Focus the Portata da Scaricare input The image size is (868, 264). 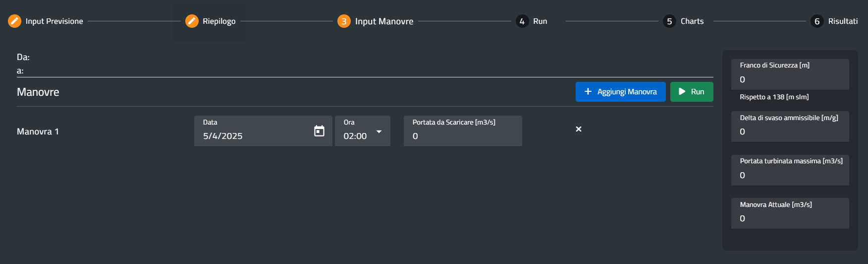[462, 136]
